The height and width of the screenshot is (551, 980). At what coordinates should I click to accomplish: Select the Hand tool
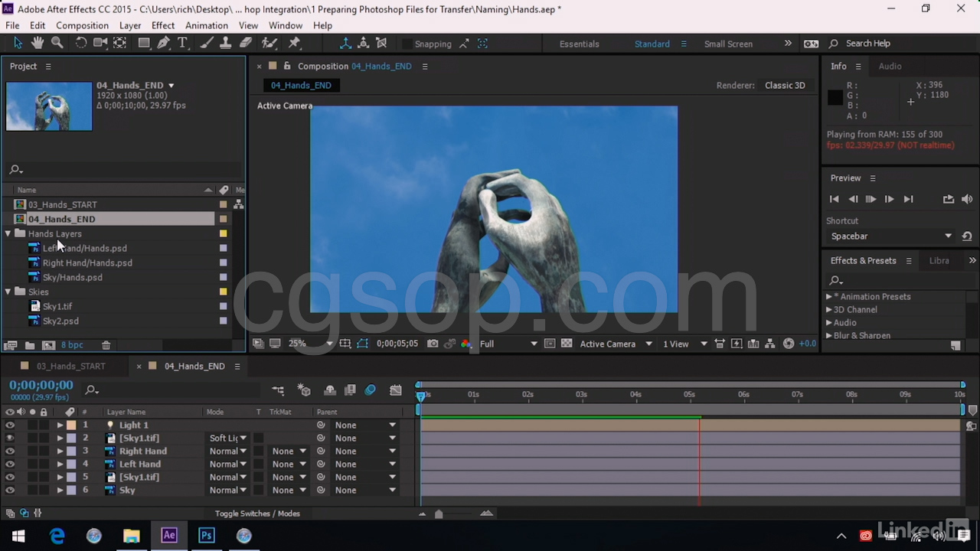point(37,44)
